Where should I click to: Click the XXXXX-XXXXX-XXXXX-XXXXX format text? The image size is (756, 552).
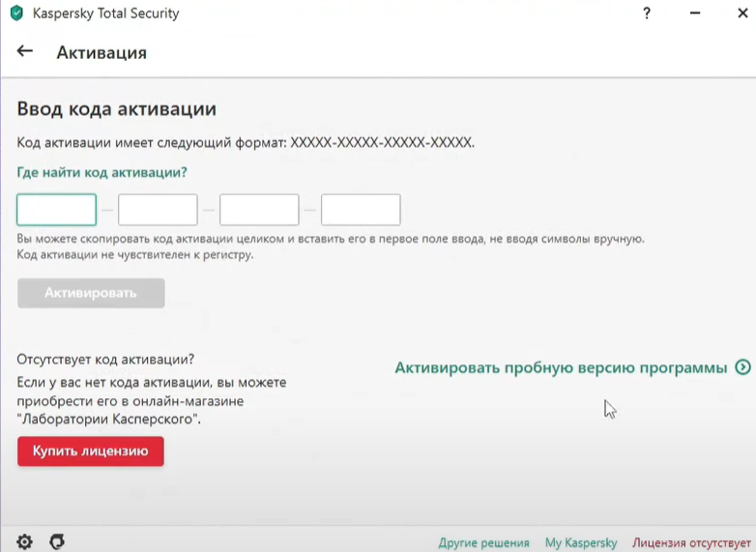pyautogui.click(x=382, y=143)
